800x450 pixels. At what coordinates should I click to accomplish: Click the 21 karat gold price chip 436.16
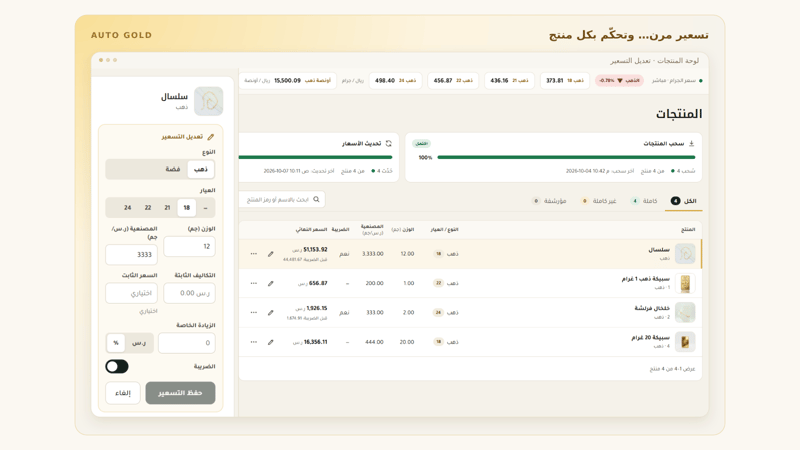[509, 81]
